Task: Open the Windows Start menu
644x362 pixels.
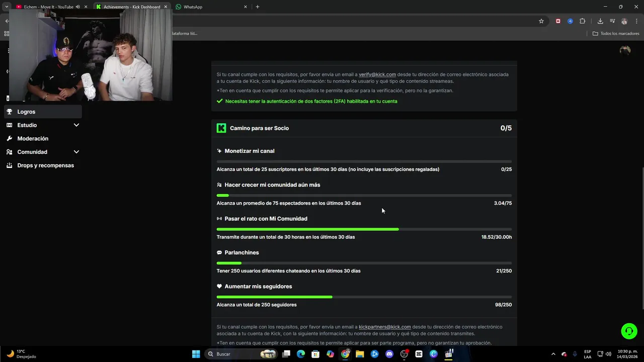Action: [x=196, y=354]
